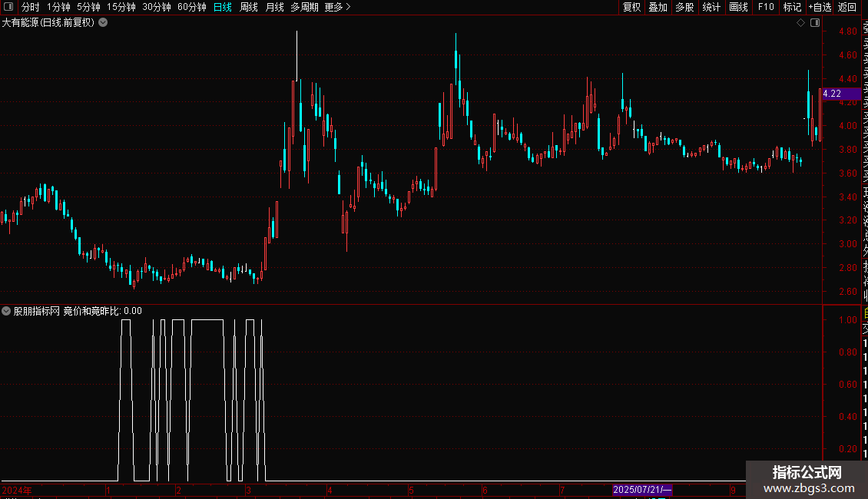
Task: Click the 大有能源(日线.前复权) chart title
Action: click(x=48, y=23)
